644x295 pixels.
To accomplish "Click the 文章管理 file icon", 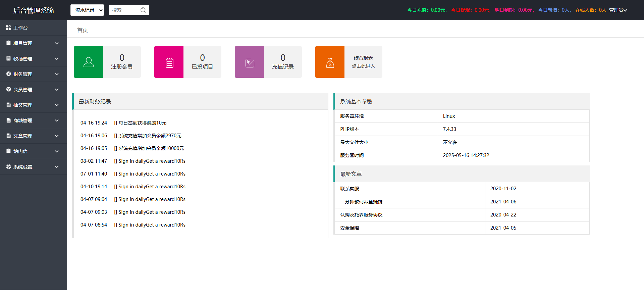I will click(x=8, y=136).
